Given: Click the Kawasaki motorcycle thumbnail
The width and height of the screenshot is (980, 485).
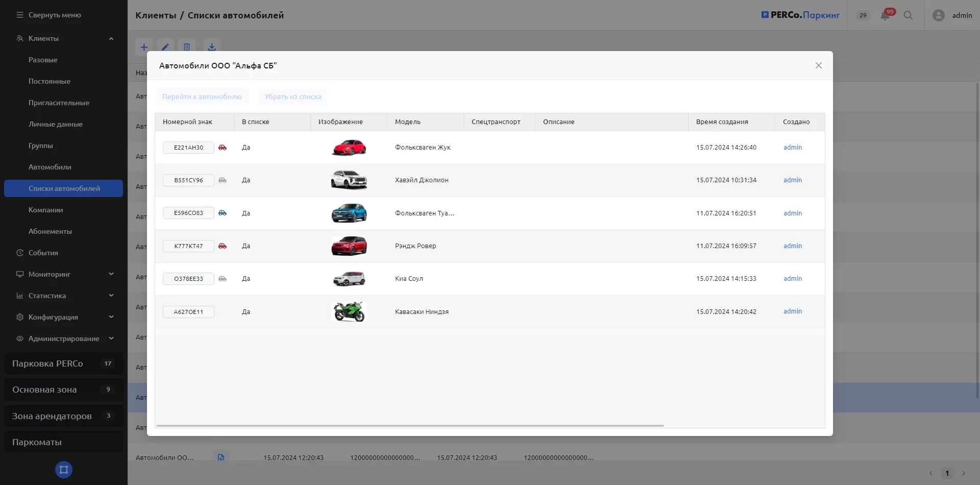Looking at the screenshot, I should point(349,311).
